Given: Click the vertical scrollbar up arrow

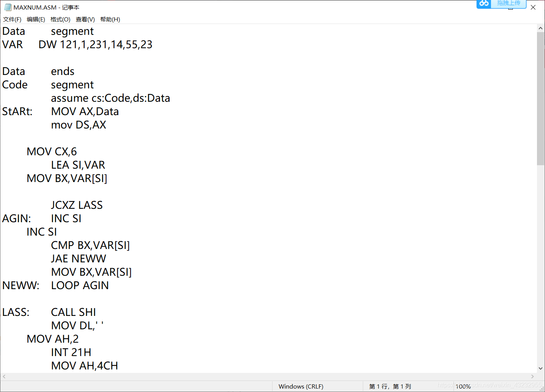Looking at the screenshot, I should click(x=540, y=28).
